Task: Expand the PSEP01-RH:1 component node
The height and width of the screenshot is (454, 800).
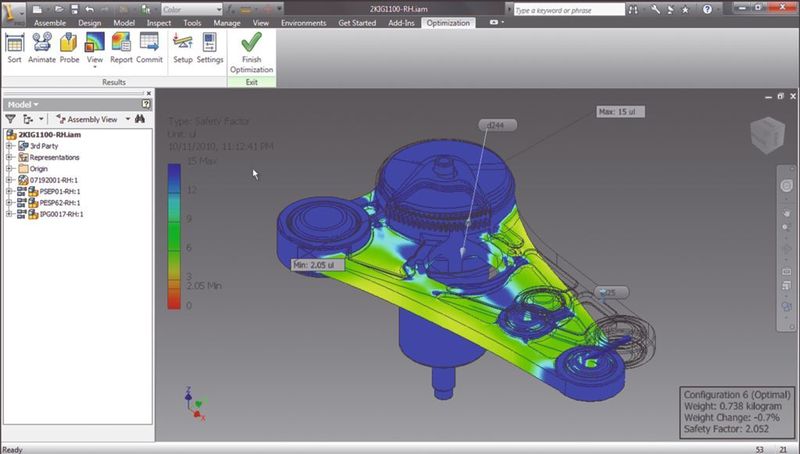Action: coord(9,191)
